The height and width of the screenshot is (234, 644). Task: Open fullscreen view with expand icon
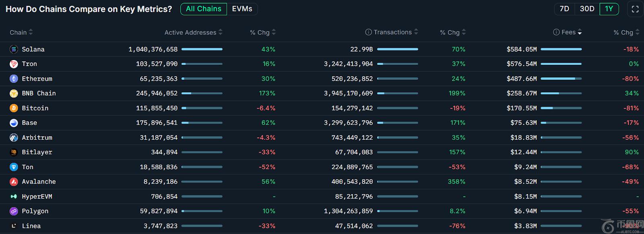click(635, 9)
